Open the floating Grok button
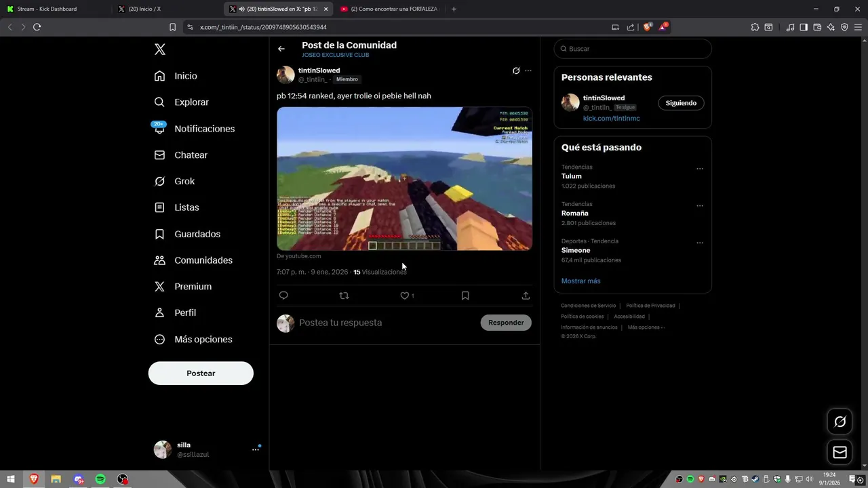The image size is (868, 488). coord(840,422)
